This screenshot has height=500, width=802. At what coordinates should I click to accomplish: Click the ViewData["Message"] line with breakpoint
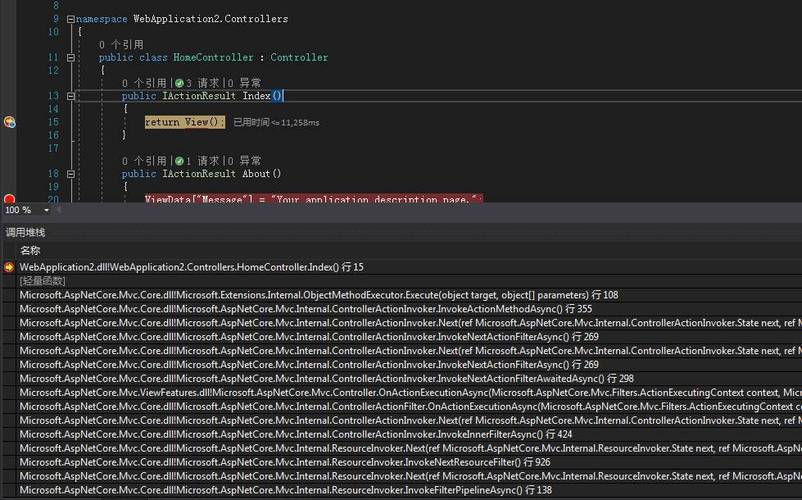[313, 199]
